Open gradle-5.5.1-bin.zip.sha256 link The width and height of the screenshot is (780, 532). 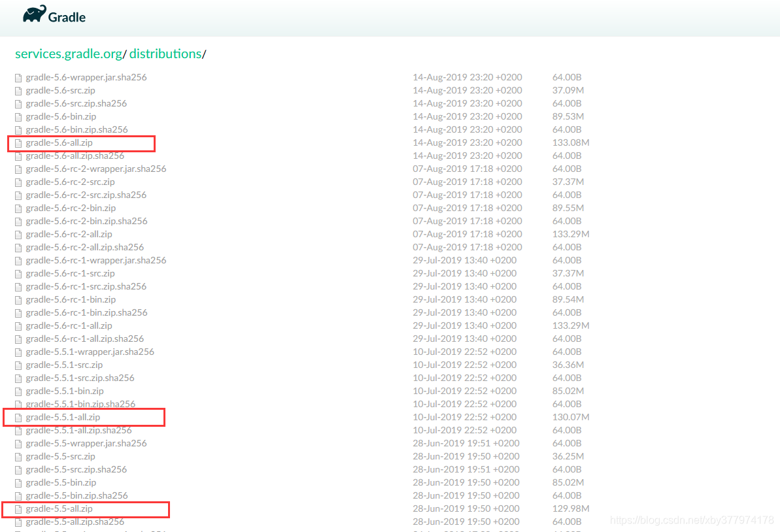click(80, 404)
